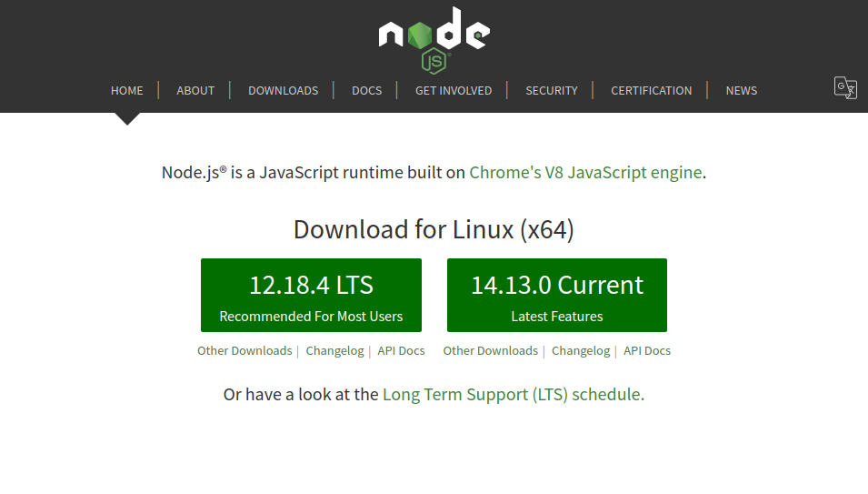Open the NEWS section
This screenshot has height=494, width=868.
[x=742, y=90]
